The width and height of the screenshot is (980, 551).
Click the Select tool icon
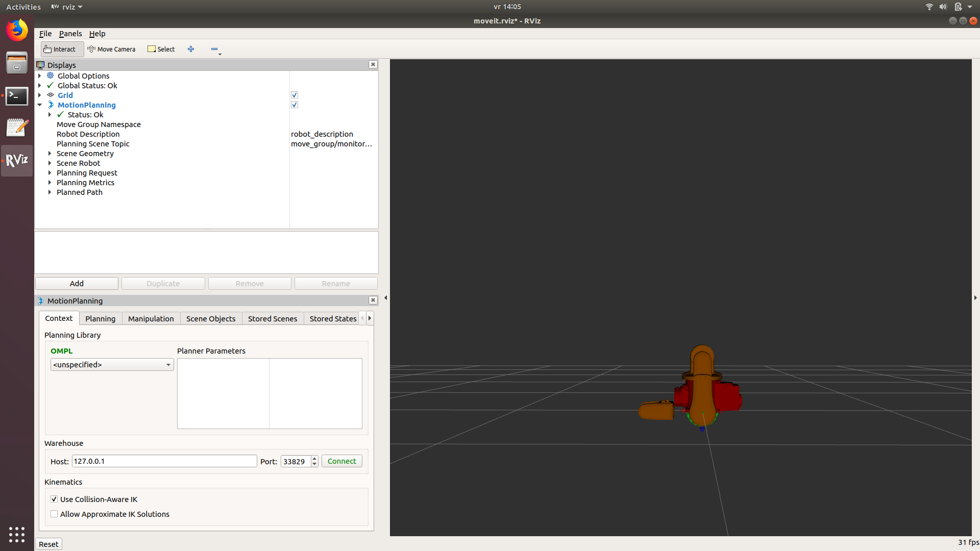pyautogui.click(x=151, y=48)
